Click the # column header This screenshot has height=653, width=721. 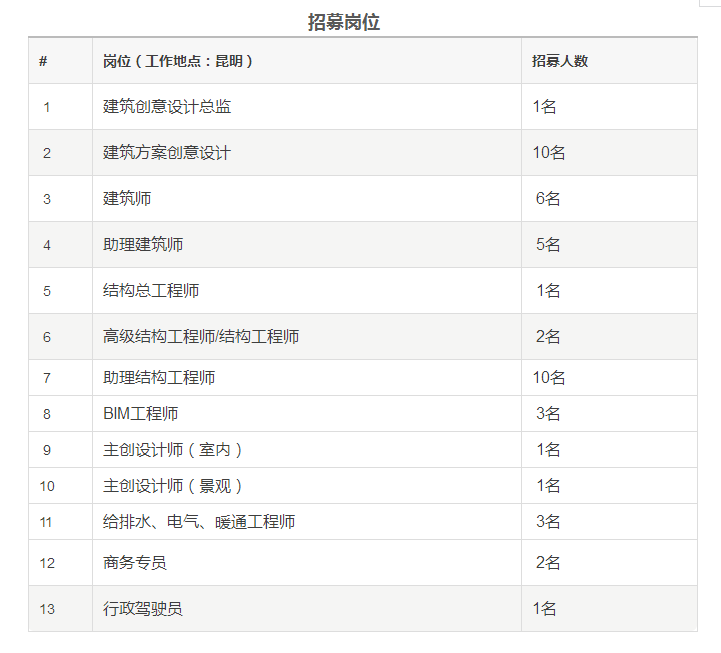[43, 61]
